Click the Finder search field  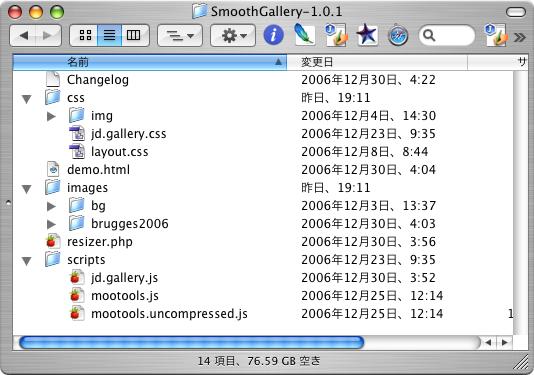click(447, 35)
